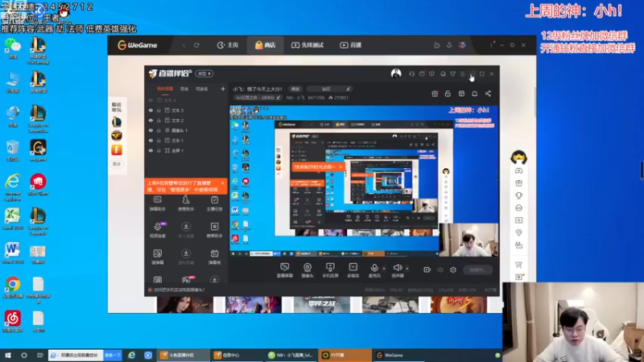
Task: Click mode switch pill next to logo
Action: 204,74
